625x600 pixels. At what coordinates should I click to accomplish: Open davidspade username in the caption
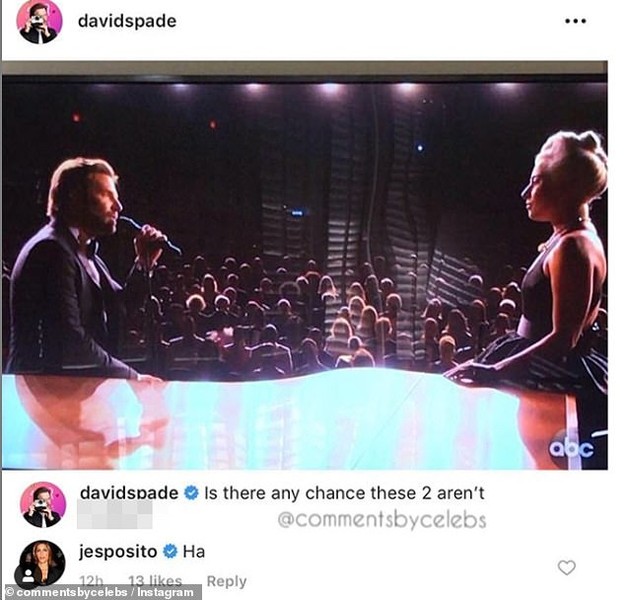click(x=129, y=493)
